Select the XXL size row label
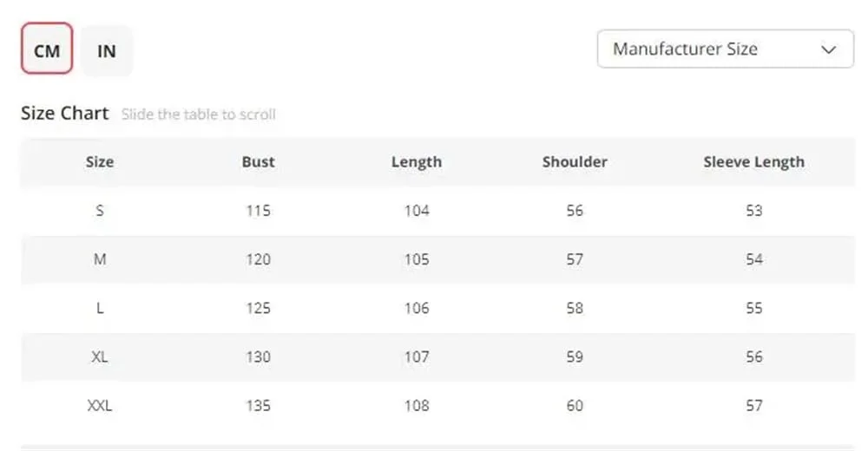The height and width of the screenshot is (451, 868). pos(100,405)
